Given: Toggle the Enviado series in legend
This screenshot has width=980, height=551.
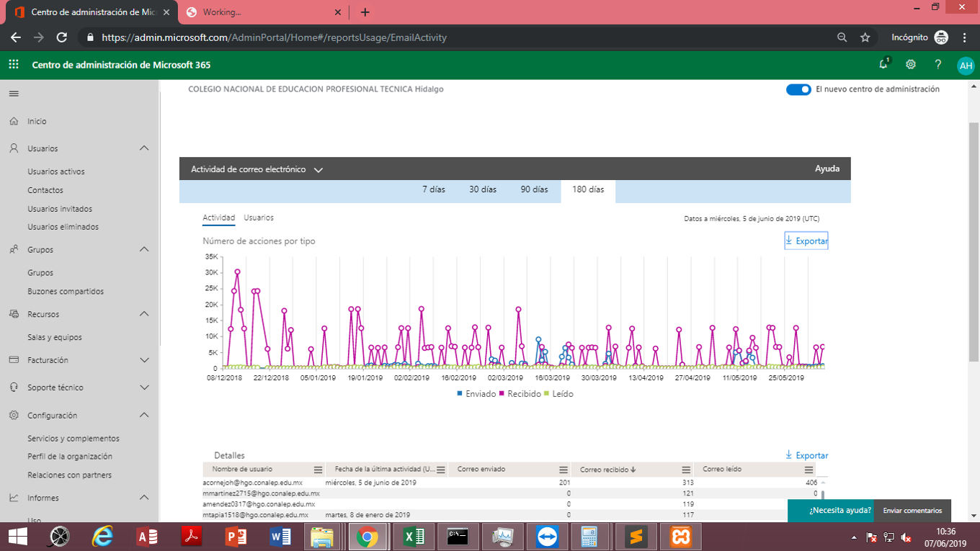Looking at the screenshot, I should (x=476, y=394).
